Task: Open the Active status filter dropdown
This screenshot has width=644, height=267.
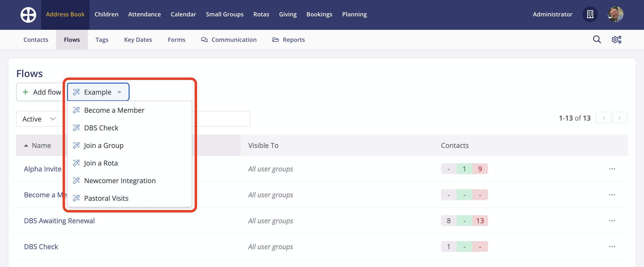Action: click(x=39, y=119)
